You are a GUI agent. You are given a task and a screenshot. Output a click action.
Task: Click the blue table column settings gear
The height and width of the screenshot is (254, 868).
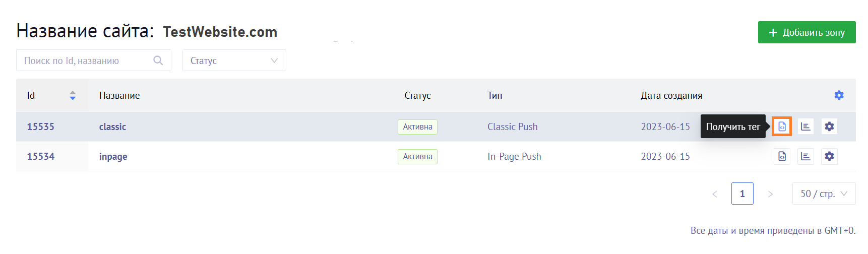839,95
